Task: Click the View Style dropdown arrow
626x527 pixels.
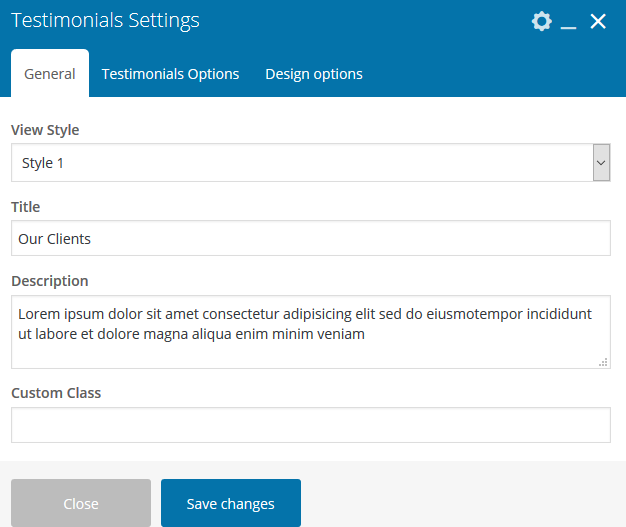Action: (601, 162)
